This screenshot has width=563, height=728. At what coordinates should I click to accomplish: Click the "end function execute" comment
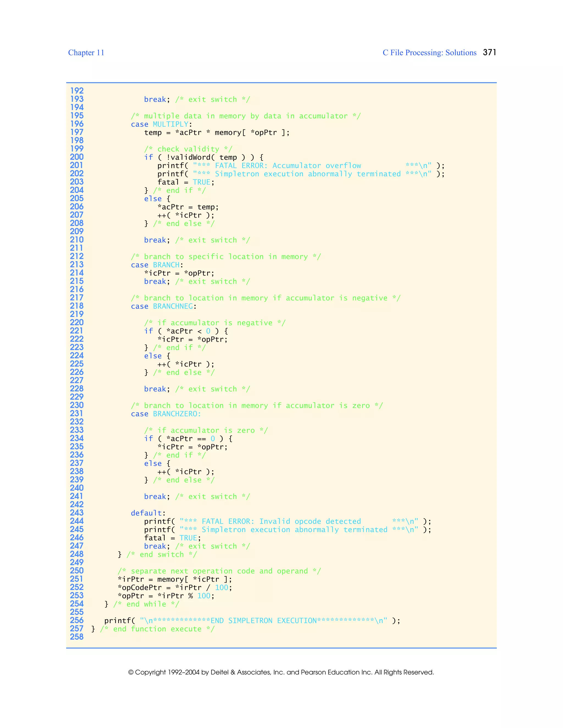157,629
